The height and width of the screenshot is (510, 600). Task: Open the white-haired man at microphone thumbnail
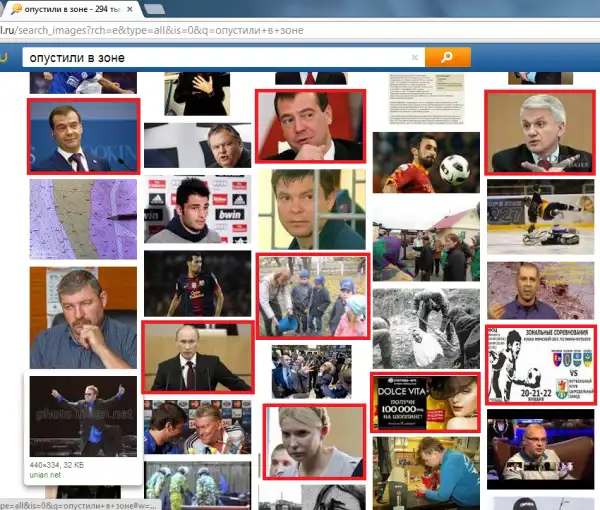pos(540,132)
